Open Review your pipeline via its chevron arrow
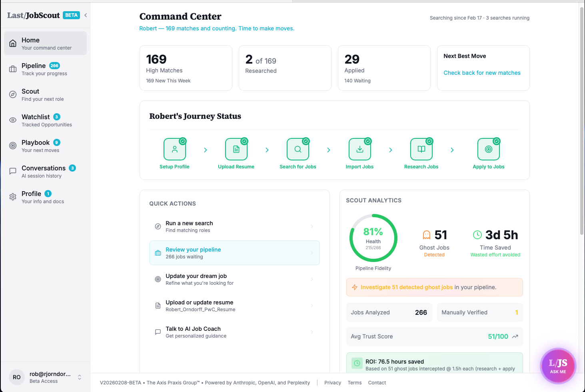585x392 pixels. click(311, 253)
